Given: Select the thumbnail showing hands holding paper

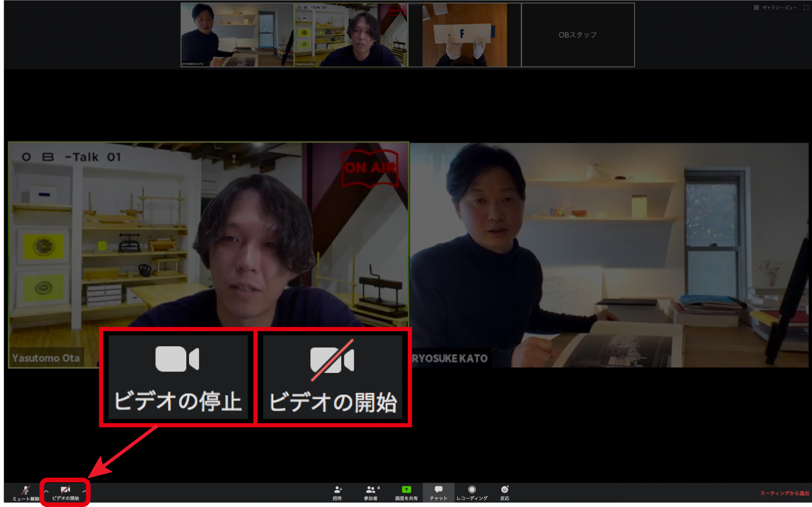Looking at the screenshot, I should click(465, 35).
